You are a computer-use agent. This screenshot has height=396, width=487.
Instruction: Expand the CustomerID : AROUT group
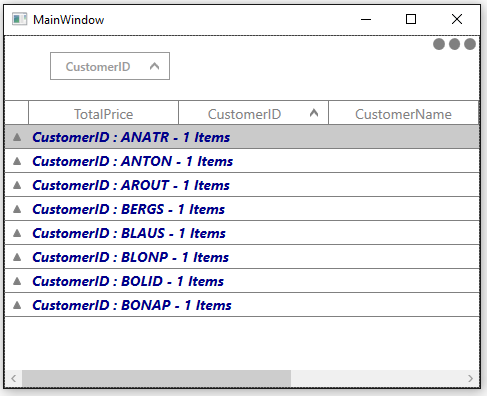(x=17, y=185)
